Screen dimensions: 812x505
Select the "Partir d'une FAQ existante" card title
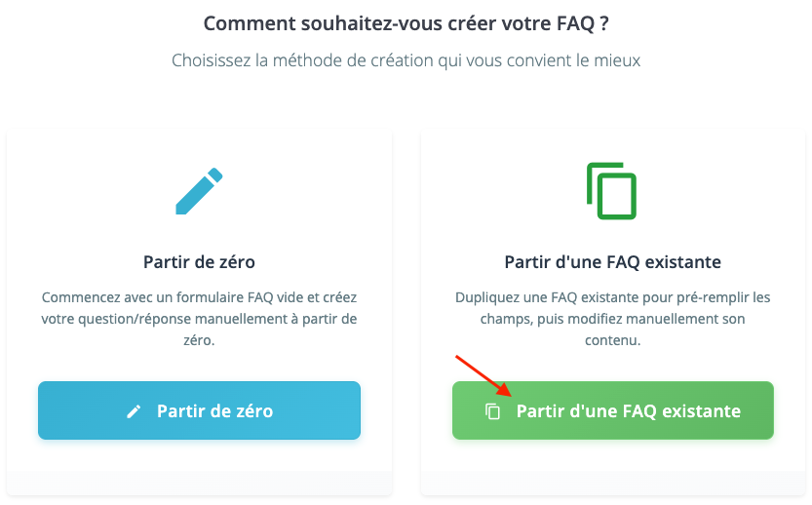[612, 262]
